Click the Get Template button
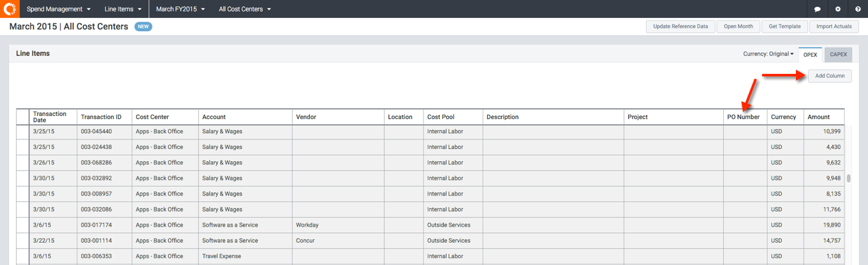The image size is (868, 265). pos(784,27)
